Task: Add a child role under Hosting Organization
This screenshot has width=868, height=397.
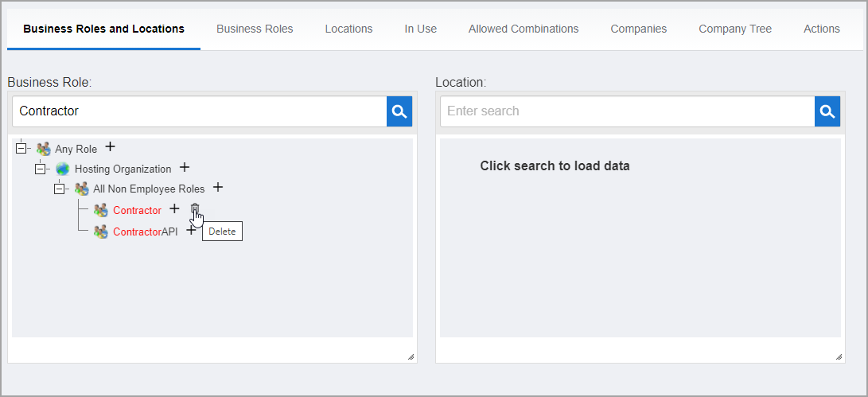Action: (185, 168)
